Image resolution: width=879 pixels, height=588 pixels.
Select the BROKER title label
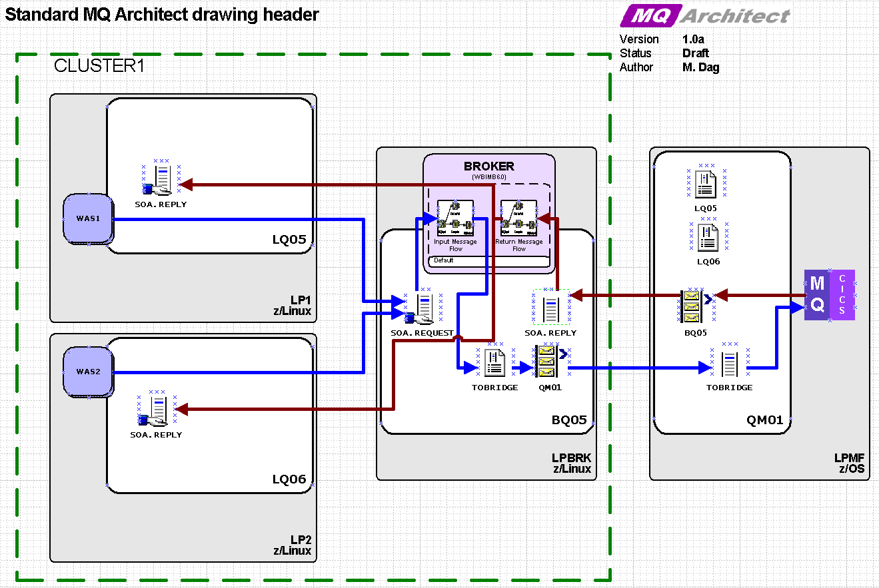coord(488,166)
